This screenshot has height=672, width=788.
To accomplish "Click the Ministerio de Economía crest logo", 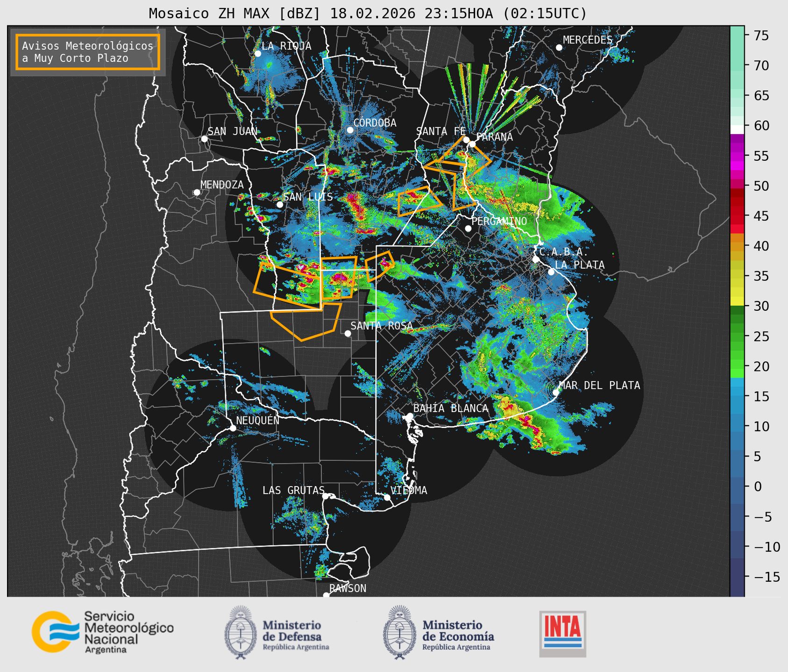I will click(x=399, y=632).
